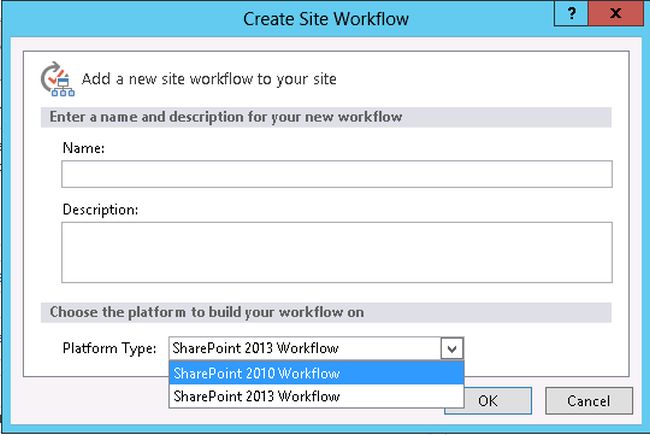Click the 'Platform Type:' label
Screen dimensions: 650x435
(109, 348)
